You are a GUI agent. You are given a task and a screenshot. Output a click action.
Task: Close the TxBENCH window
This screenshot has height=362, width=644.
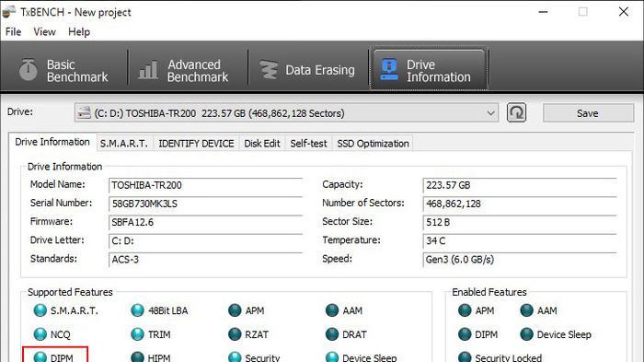coord(624,12)
